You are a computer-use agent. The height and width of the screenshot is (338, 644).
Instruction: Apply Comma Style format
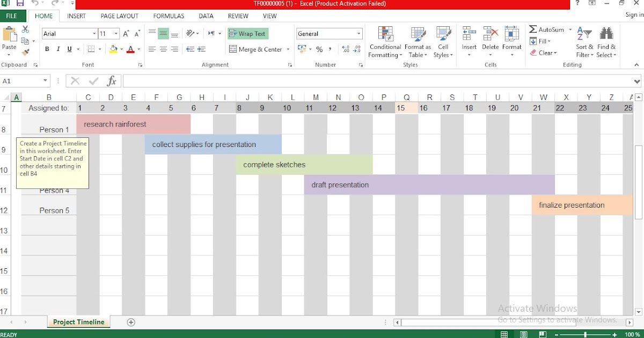tap(331, 49)
